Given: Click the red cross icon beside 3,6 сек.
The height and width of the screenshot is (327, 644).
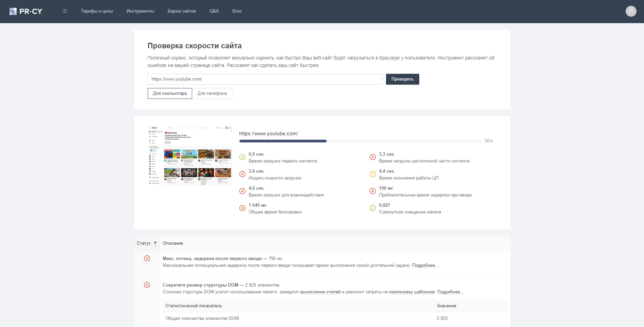Looking at the screenshot, I should click(x=242, y=174).
